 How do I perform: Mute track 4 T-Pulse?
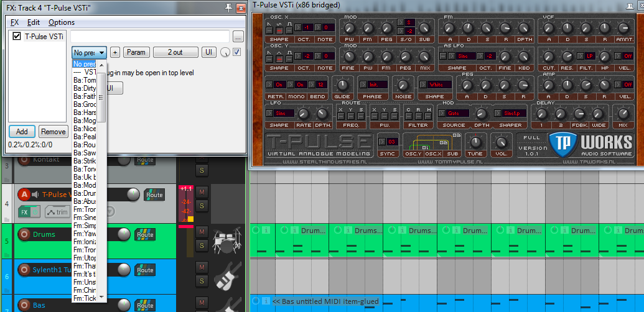point(201,192)
